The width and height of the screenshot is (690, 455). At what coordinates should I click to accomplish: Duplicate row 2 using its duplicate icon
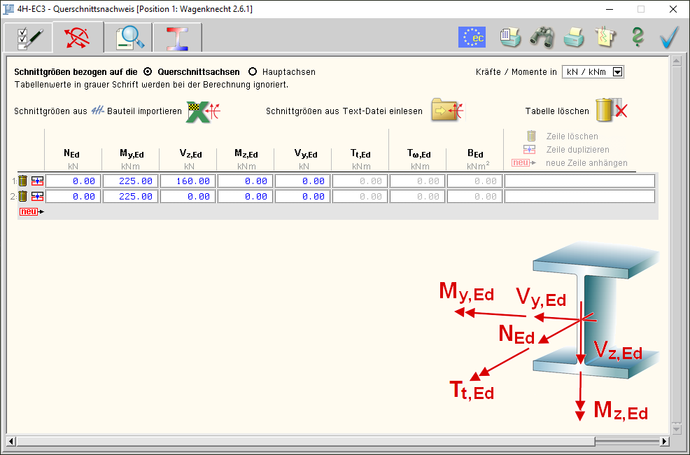(x=37, y=197)
